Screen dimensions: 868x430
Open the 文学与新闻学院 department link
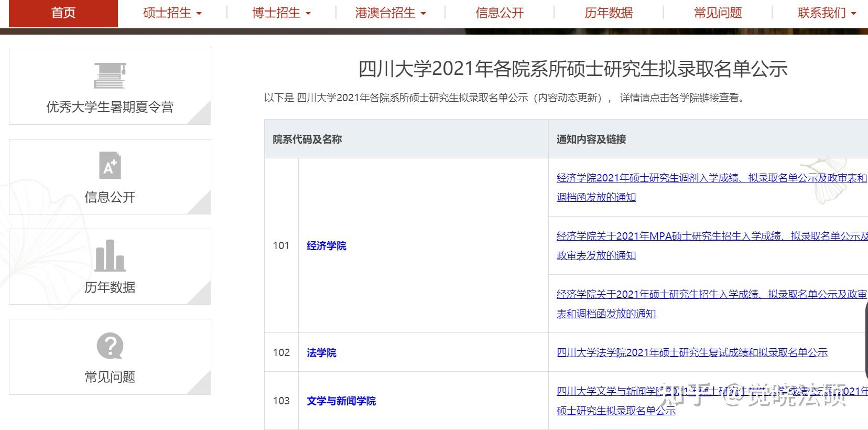pyautogui.click(x=341, y=401)
